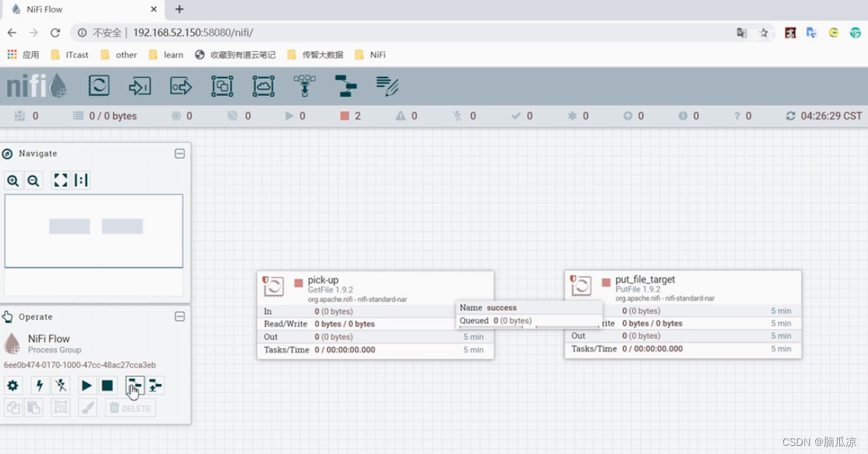Click Upload Template icon in Operate panel
Image resolution: width=868 pixels, height=454 pixels.
click(x=155, y=386)
